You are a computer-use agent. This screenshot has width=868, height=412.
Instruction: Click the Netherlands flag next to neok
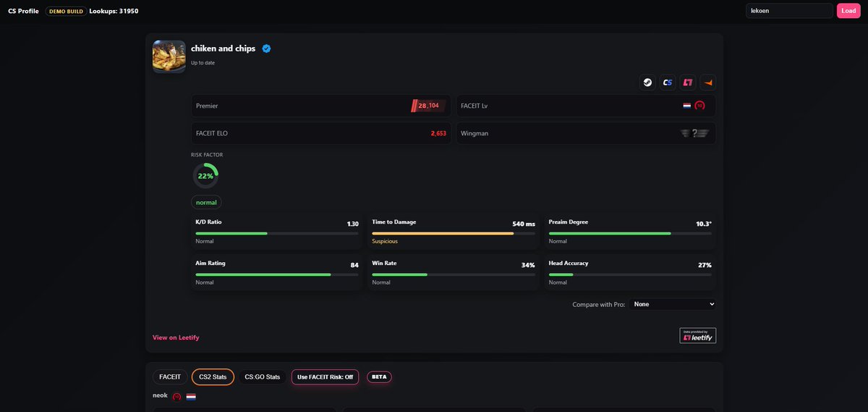pos(191,397)
